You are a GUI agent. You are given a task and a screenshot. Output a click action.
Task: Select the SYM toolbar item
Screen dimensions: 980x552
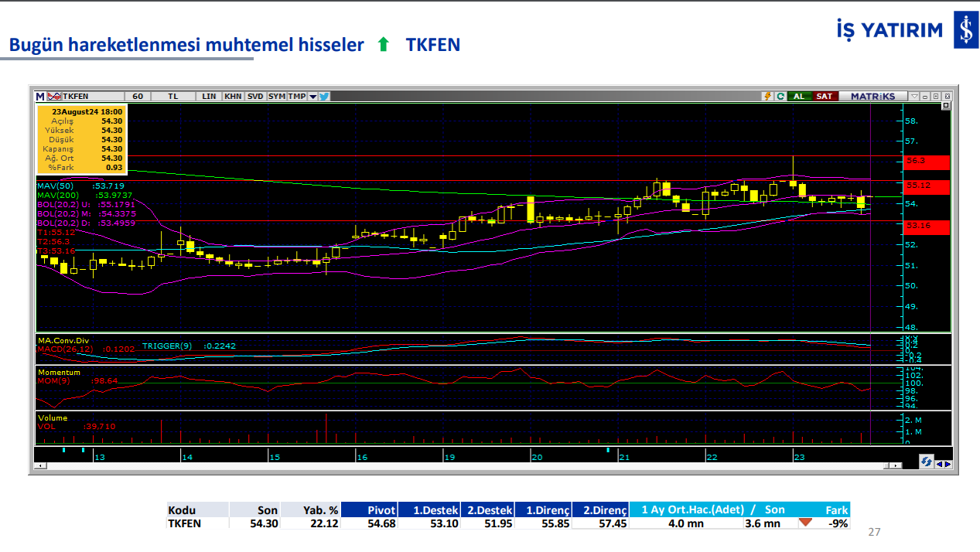pyautogui.click(x=276, y=97)
